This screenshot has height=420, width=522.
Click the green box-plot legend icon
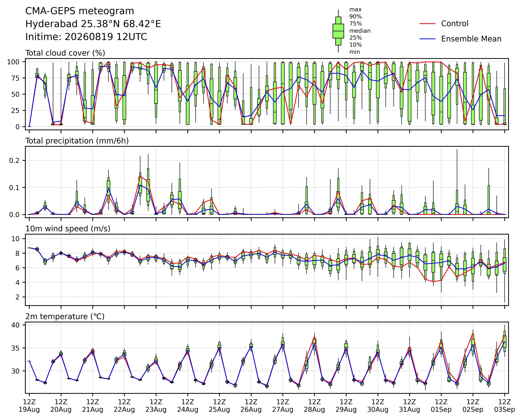tap(338, 31)
